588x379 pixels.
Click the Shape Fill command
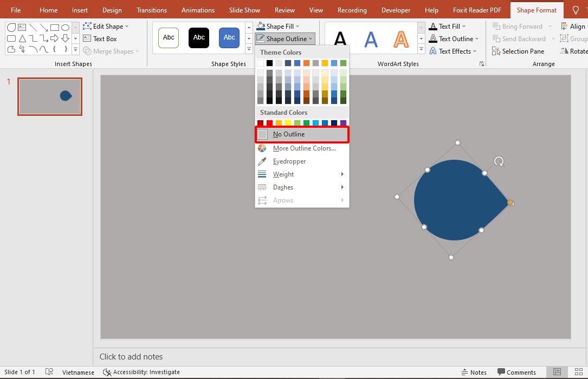(277, 26)
